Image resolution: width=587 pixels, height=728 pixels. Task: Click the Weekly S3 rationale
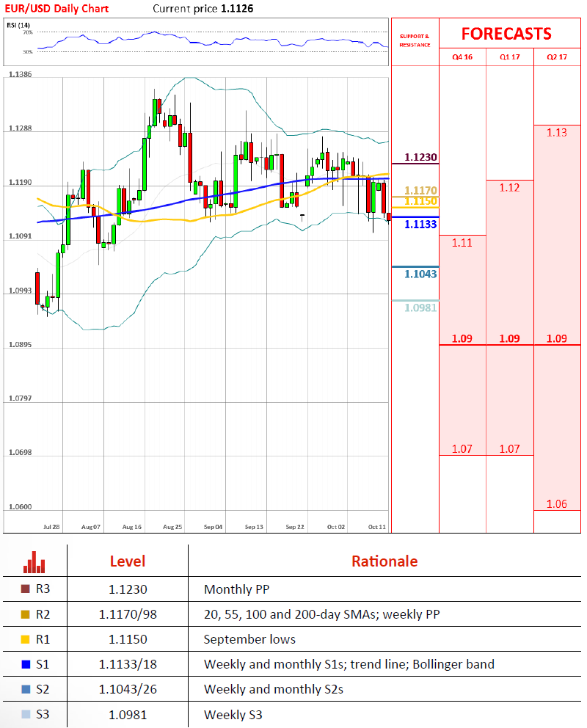(233, 715)
